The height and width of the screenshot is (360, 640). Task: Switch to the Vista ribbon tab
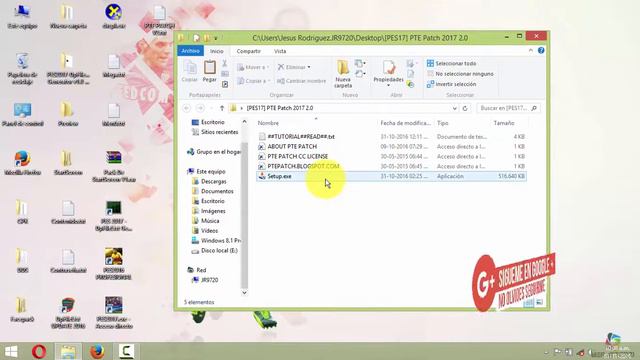(280, 51)
